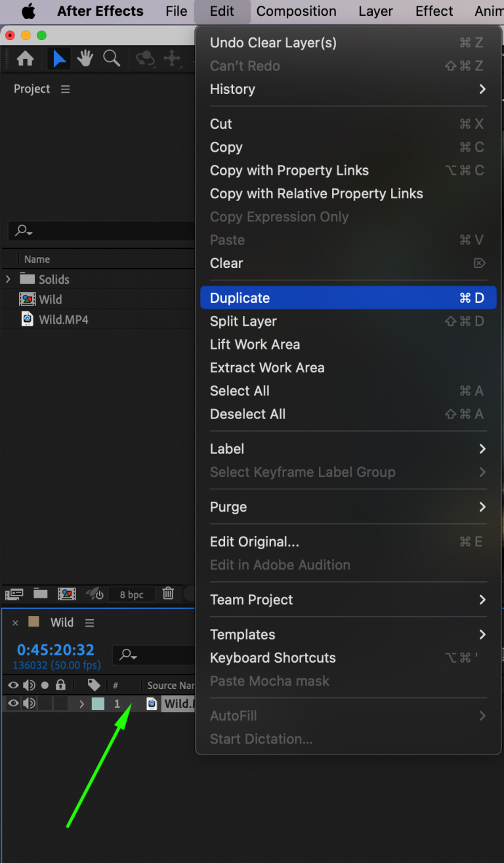Viewport: 504px width, 863px height.
Task: Open the Wild timeline panel menu
Action: click(89, 623)
